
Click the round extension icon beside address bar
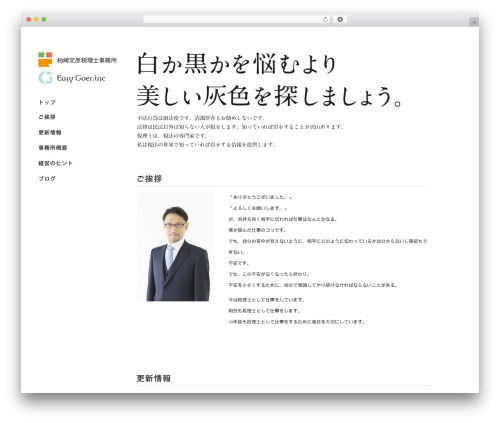[x=340, y=19]
